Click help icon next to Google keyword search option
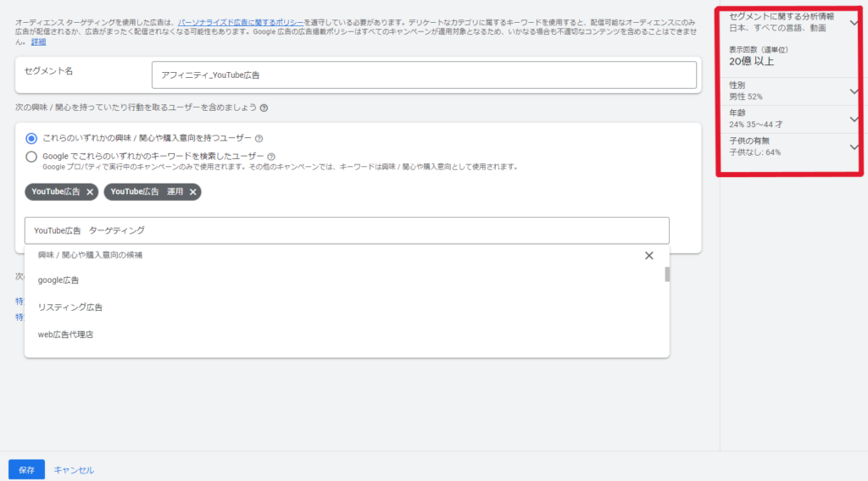Image resolution: width=868 pixels, height=481 pixels. coord(271,156)
